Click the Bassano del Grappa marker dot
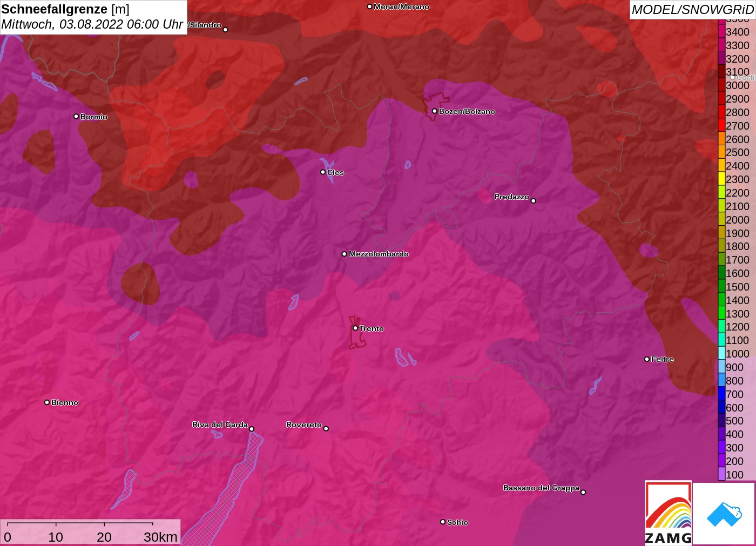Viewport: 756px width, 546px height. [583, 492]
